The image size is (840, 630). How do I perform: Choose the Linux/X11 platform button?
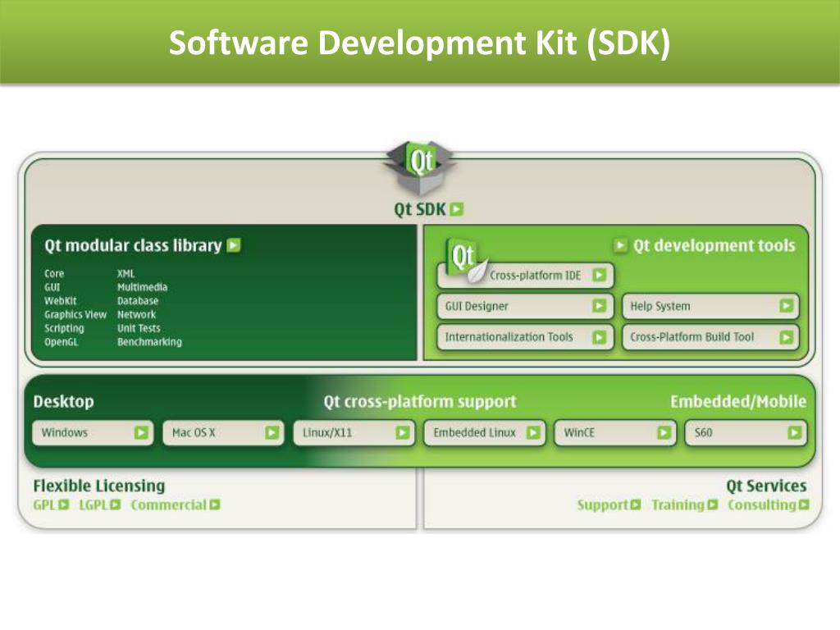click(354, 433)
